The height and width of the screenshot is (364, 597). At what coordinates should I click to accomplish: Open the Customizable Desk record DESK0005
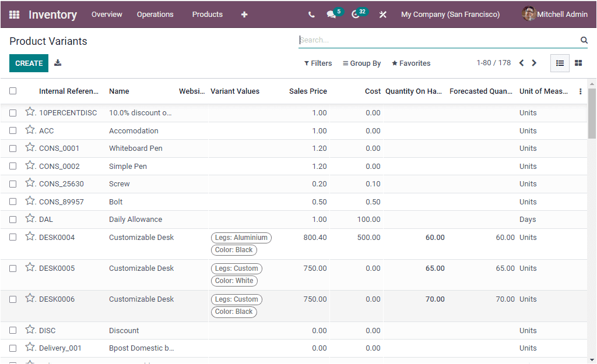pyautogui.click(x=140, y=268)
